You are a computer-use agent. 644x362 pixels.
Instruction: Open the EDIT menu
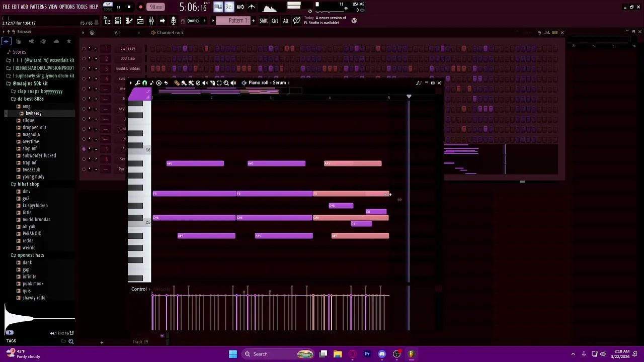coord(16,7)
